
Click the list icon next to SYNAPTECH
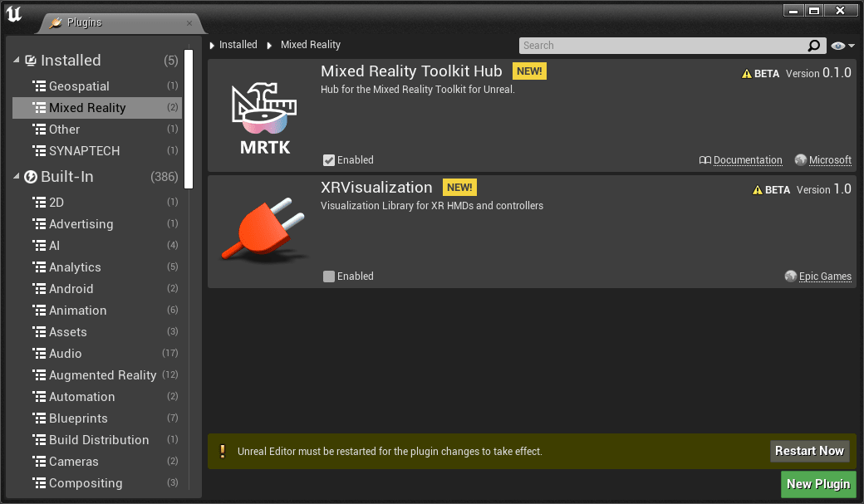(x=39, y=150)
